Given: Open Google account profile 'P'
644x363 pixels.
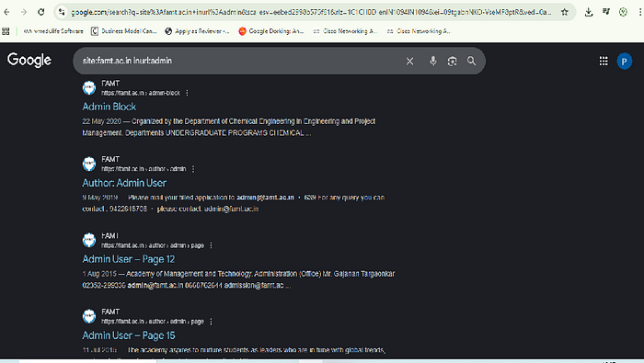Looking at the screenshot, I should (x=625, y=62).
